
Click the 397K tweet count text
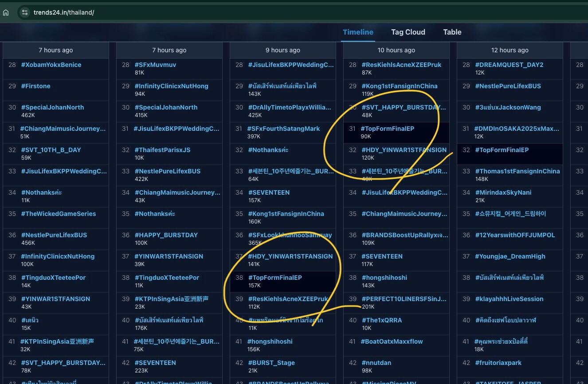[x=254, y=137]
